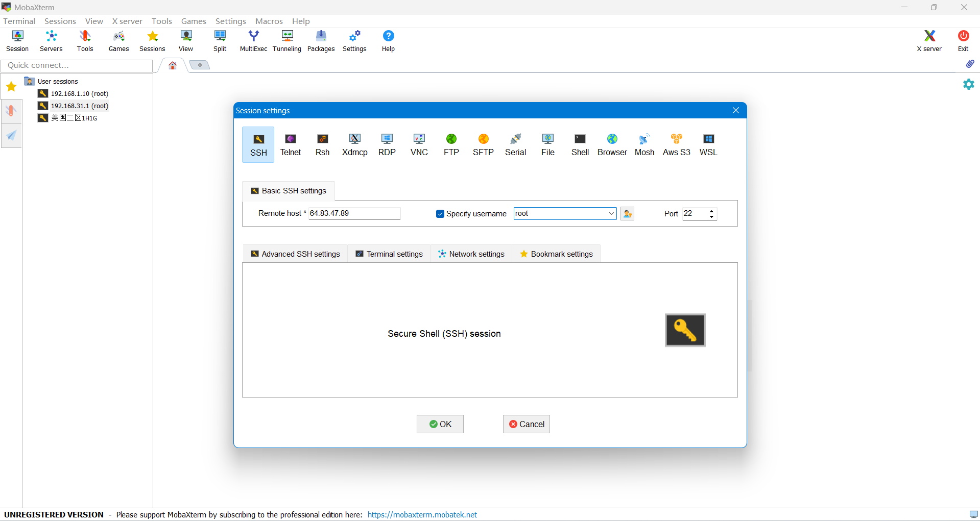Open the Sessions star toolbar icon
980x521 pixels.
pos(152,41)
